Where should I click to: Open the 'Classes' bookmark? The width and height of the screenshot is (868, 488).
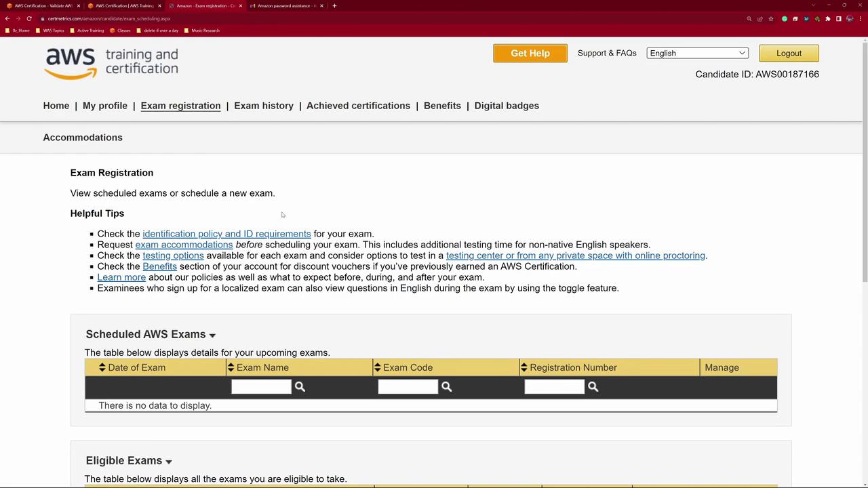[120, 30]
